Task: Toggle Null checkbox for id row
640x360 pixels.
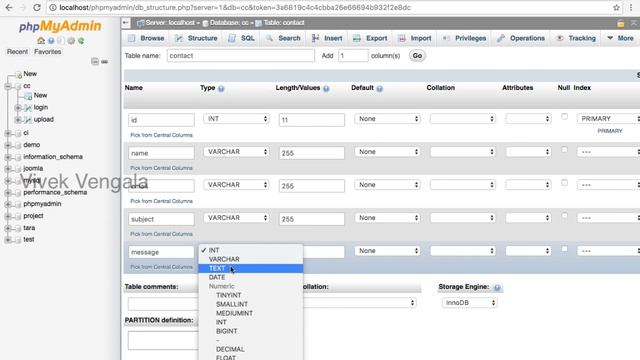Action: (564, 117)
